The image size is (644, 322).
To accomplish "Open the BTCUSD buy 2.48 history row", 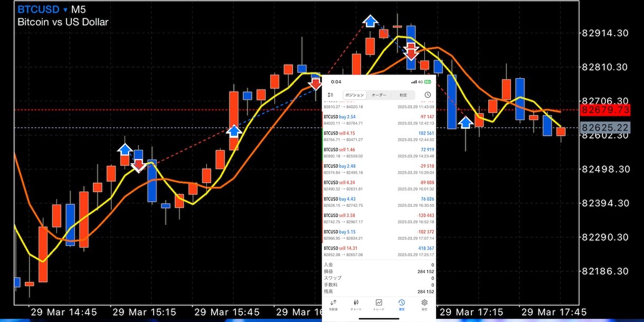I will click(x=379, y=169).
